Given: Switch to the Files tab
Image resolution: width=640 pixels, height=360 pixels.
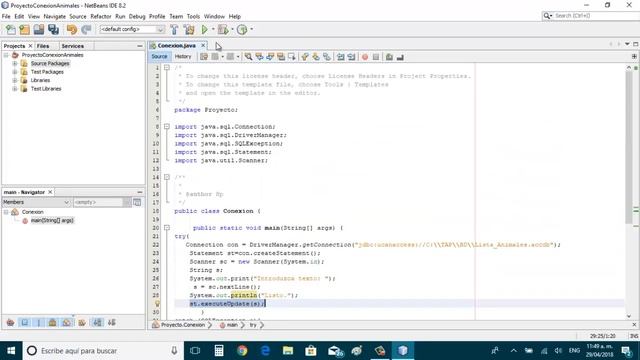Looking at the screenshot, I should tap(43, 46).
